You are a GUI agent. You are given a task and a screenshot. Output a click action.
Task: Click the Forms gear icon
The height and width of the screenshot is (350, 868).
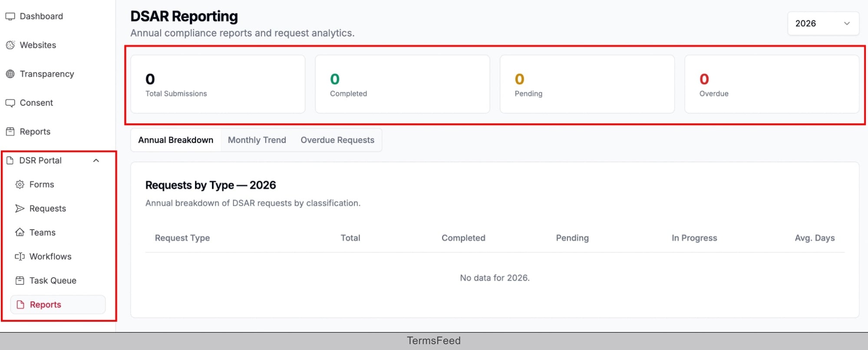point(20,185)
